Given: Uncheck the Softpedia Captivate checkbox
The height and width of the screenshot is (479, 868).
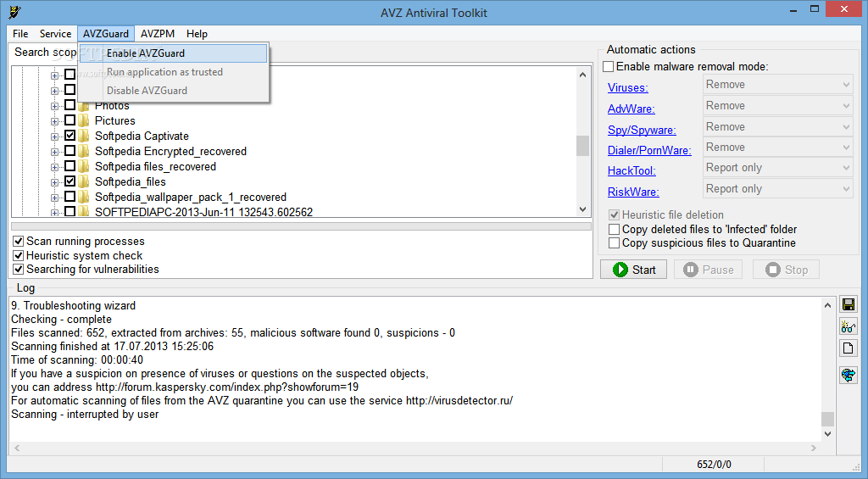Looking at the screenshot, I should pos(70,135).
